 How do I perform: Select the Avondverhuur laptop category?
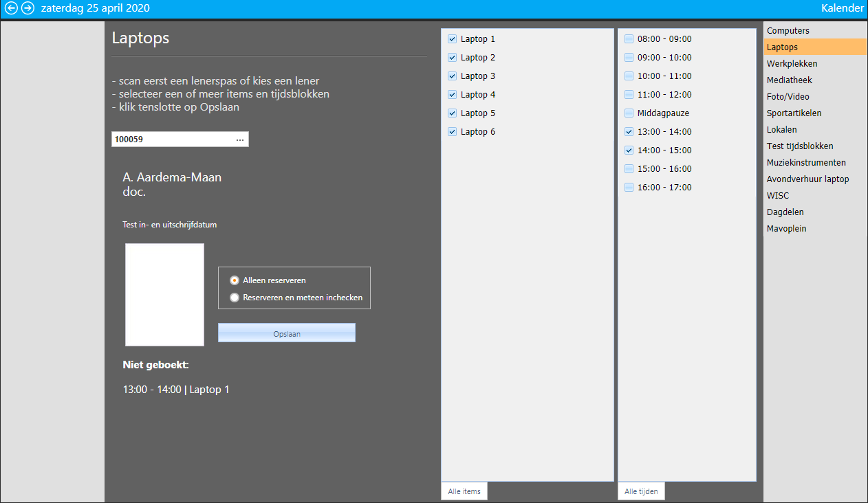pos(807,179)
